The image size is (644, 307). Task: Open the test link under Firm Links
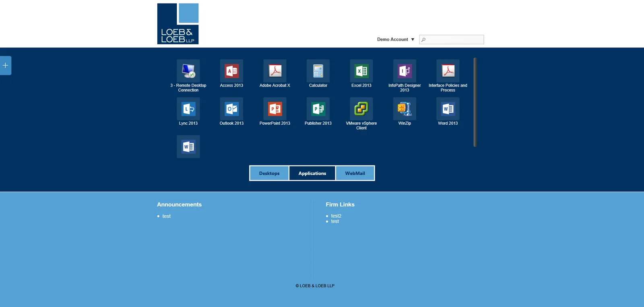(x=335, y=221)
